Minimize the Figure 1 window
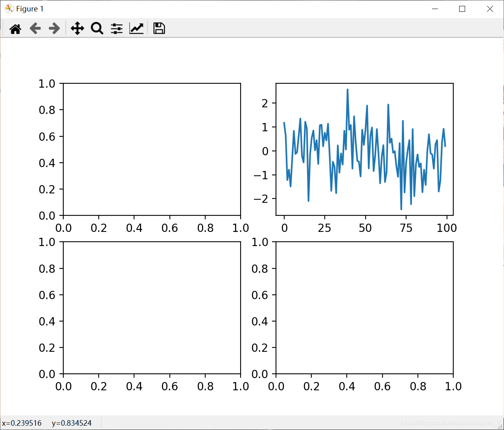 tap(435, 9)
